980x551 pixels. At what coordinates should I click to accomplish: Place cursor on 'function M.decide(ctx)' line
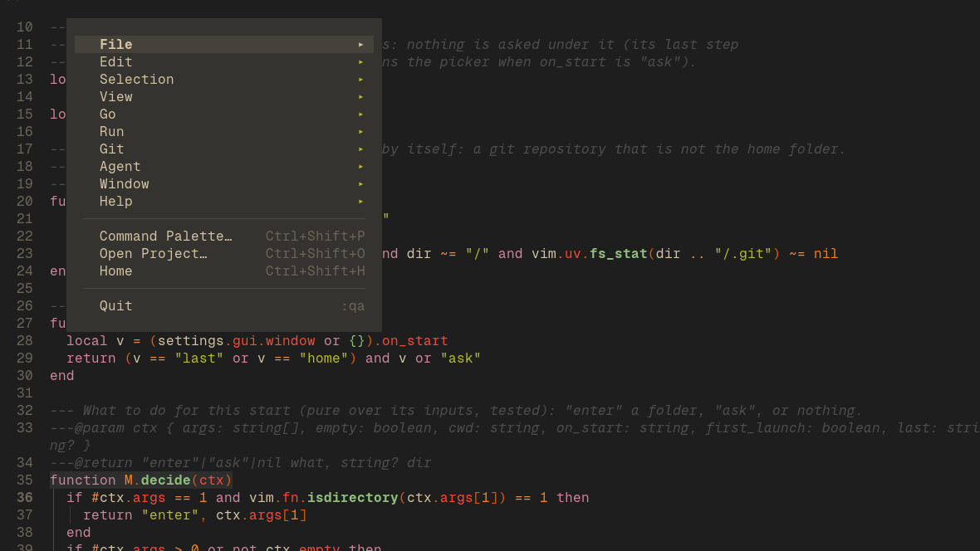140,480
